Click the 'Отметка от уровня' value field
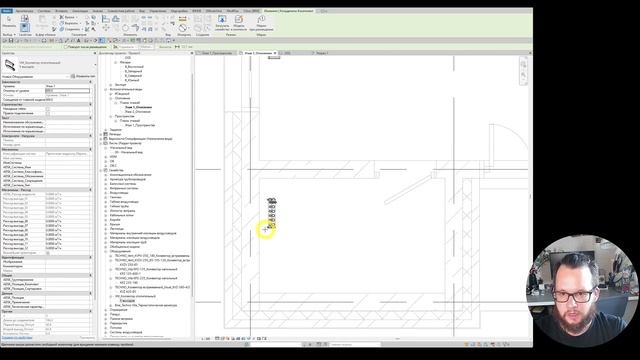This screenshot has width=640, height=360. 68,91
